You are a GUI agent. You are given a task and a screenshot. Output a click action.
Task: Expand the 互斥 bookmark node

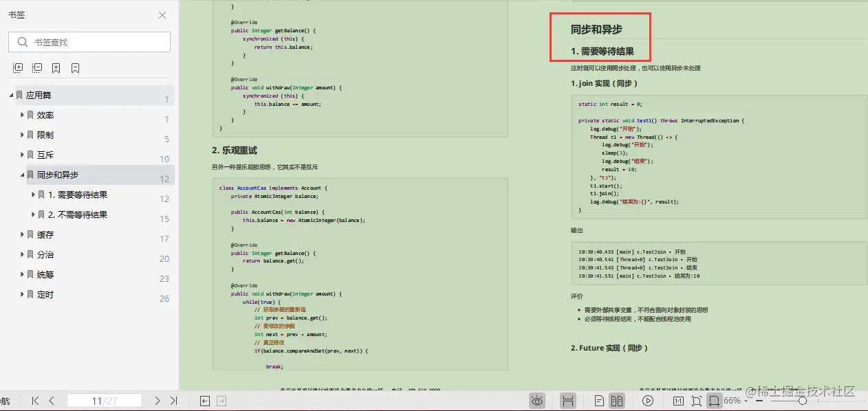coord(22,155)
